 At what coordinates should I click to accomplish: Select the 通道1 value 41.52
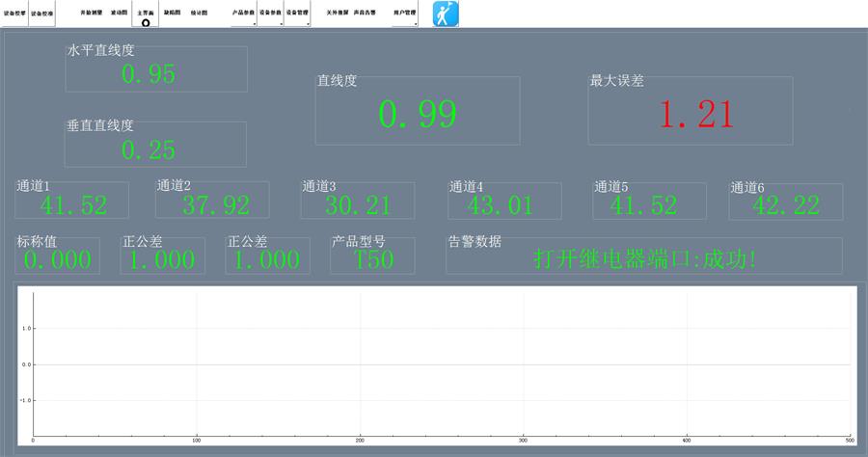click(73, 204)
